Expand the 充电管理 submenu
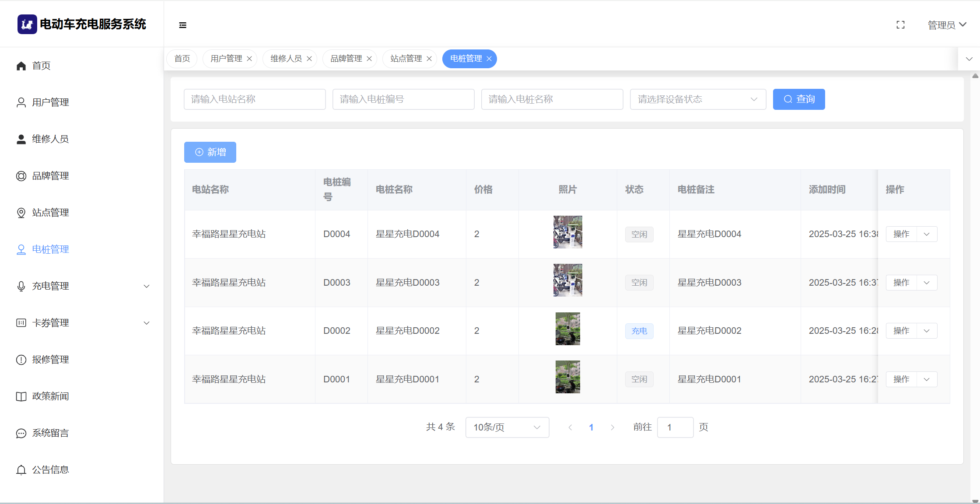Image resolution: width=980 pixels, height=504 pixels. point(83,286)
